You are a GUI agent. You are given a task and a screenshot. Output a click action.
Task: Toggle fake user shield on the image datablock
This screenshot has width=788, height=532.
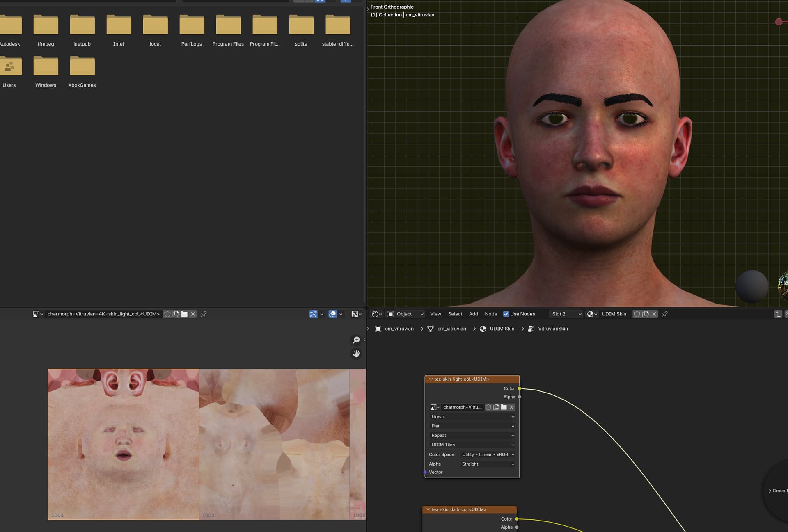167,314
